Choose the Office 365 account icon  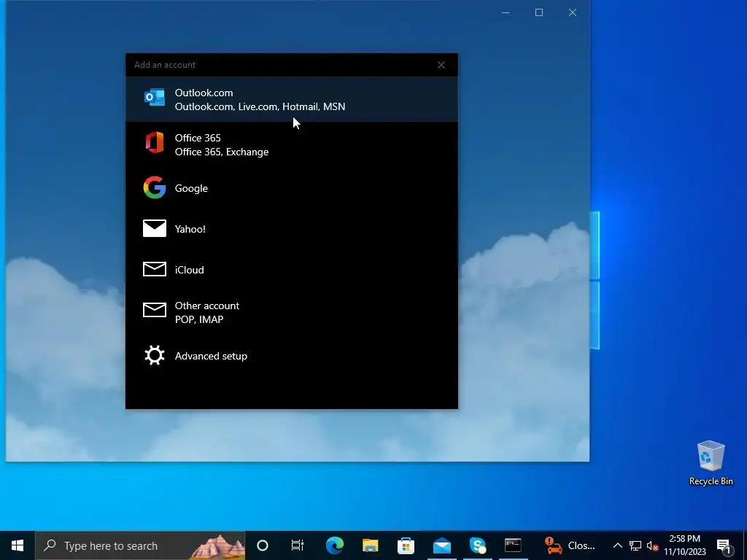coord(155,143)
